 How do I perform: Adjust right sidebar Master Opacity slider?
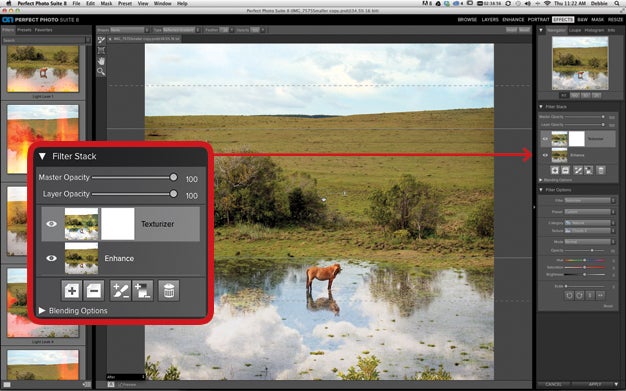click(584, 117)
